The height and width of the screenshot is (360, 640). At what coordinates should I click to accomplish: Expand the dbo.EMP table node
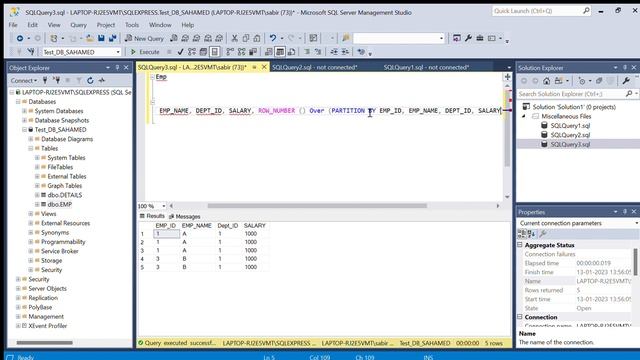point(37,204)
